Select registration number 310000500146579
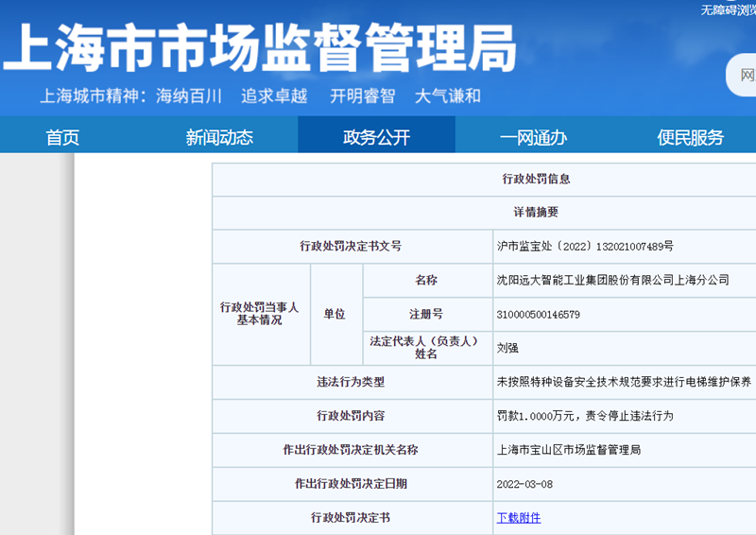Image resolution: width=756 pixels, height=535 pixels. (x=538, y=315)
